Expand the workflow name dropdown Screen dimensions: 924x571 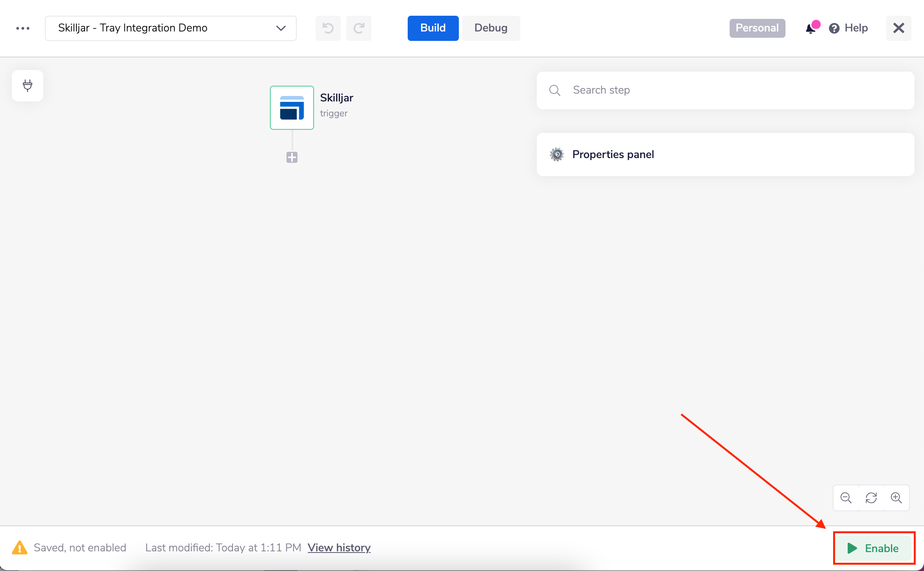(281, 28)
